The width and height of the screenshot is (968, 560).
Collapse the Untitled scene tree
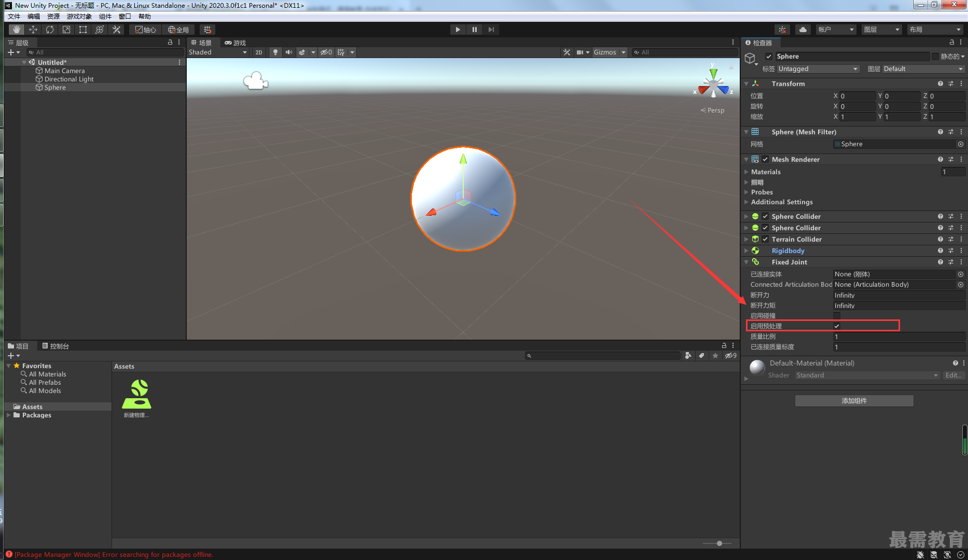(x=24, y=62)
